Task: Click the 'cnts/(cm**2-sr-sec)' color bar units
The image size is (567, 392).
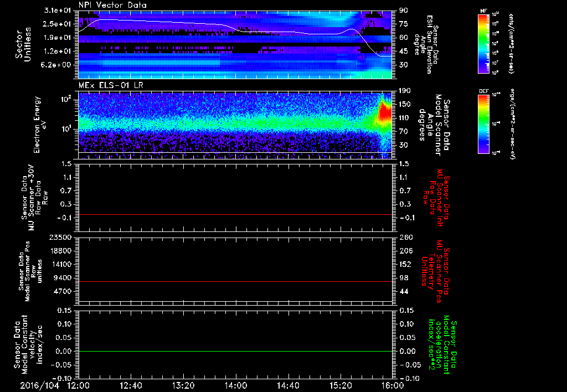Action: [511, 44]
